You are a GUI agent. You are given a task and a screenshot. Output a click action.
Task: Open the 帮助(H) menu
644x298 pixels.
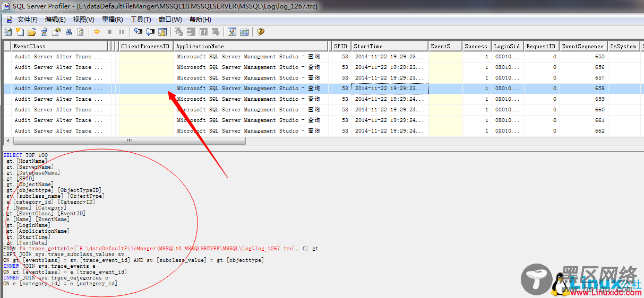click(x=200, y=20)
